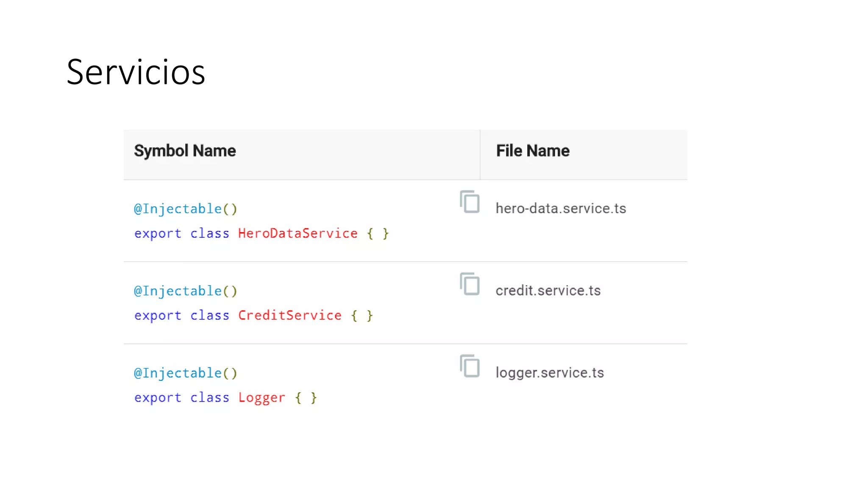The height and width of the screenshot is (488, 868).
Task: Click the second @Injectable() decorator above CreditService
Action: tap(185, 291)
